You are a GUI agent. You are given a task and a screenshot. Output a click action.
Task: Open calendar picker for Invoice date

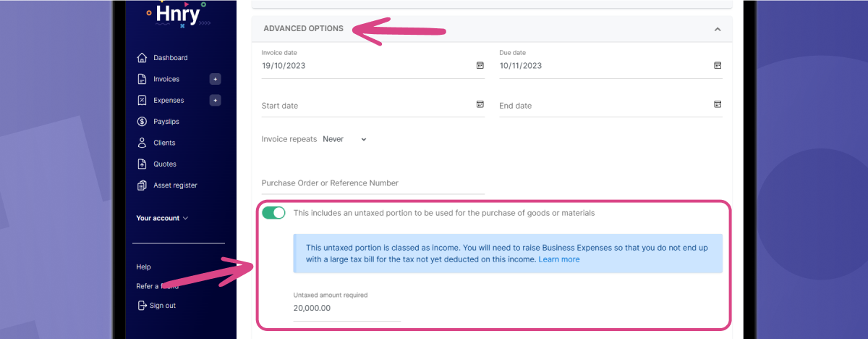480,65
